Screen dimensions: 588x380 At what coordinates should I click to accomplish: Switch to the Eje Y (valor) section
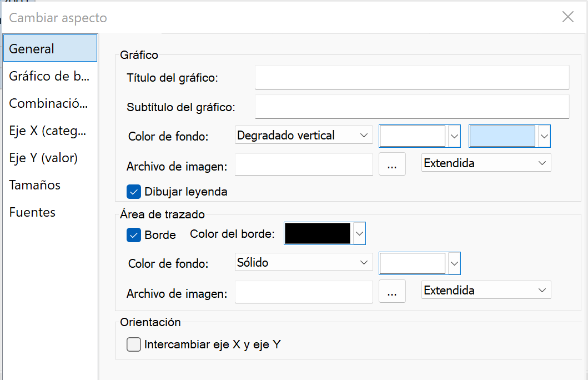click(43, 158)
